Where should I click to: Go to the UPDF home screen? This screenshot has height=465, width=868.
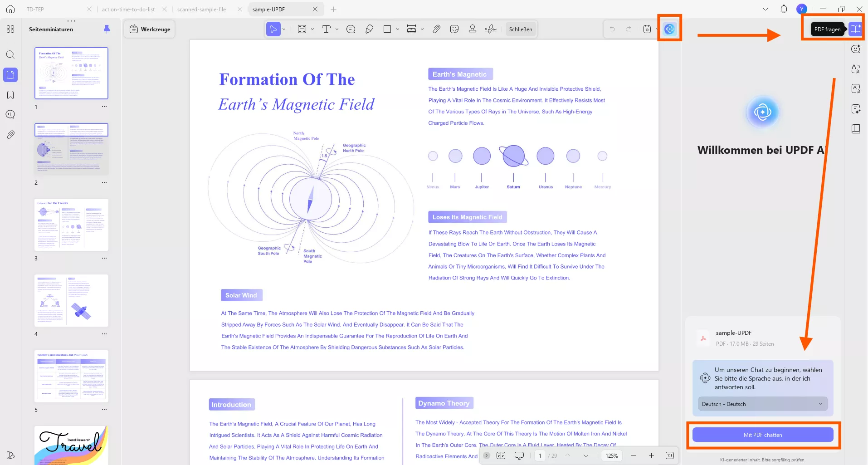[x=10, y=9]
